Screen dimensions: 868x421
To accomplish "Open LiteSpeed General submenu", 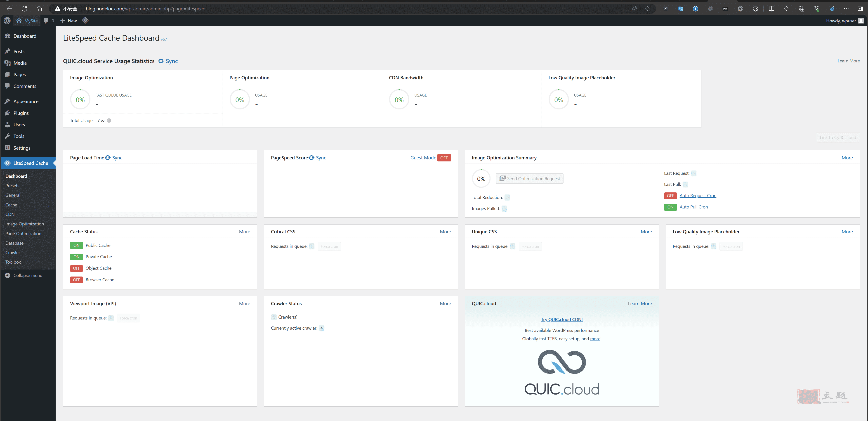I will (x=13, y=195).
